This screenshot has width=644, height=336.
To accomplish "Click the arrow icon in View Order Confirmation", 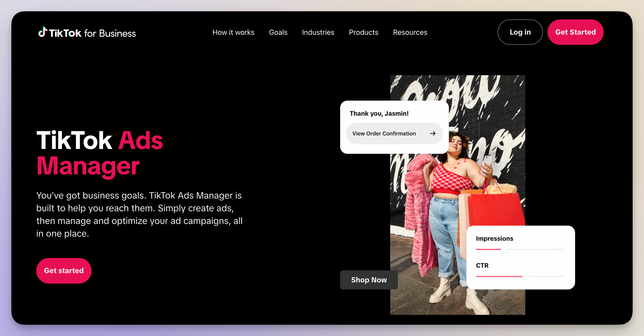I will (x=433, y=133).
